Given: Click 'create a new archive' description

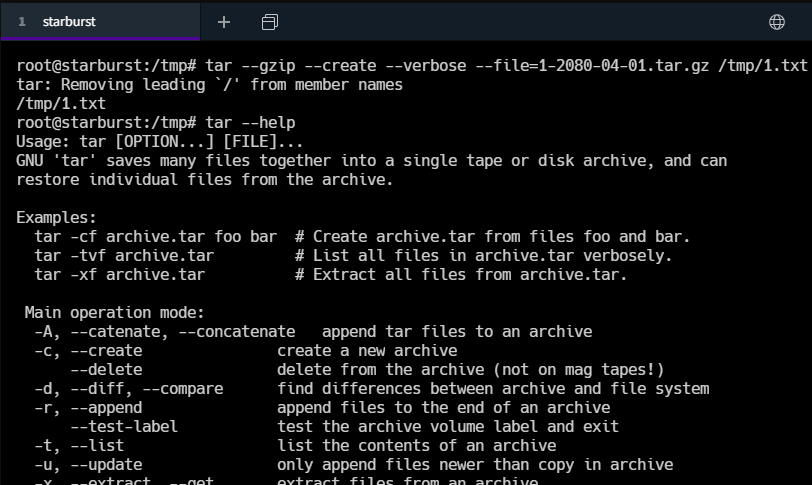Looking at the screenshot, I should coord(367,350).
